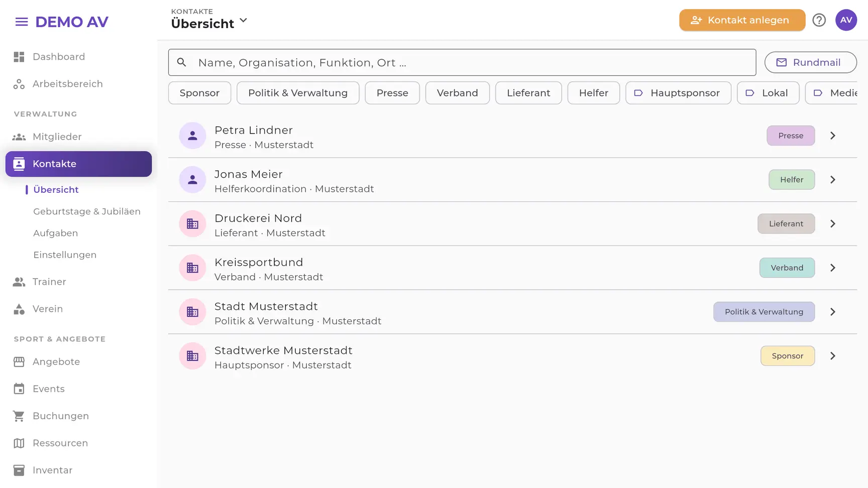This screenshot has height=488, width=868.
Task: Toggle the Sponsor filter chip
Action: pyautogui.click(x=199, y=93)
